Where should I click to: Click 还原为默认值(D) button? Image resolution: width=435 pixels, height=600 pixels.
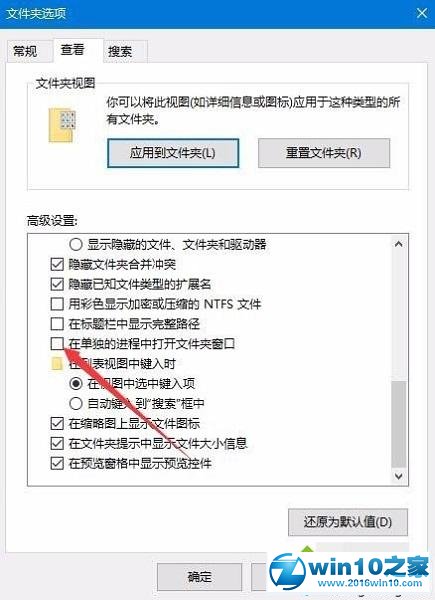[348, 522]
